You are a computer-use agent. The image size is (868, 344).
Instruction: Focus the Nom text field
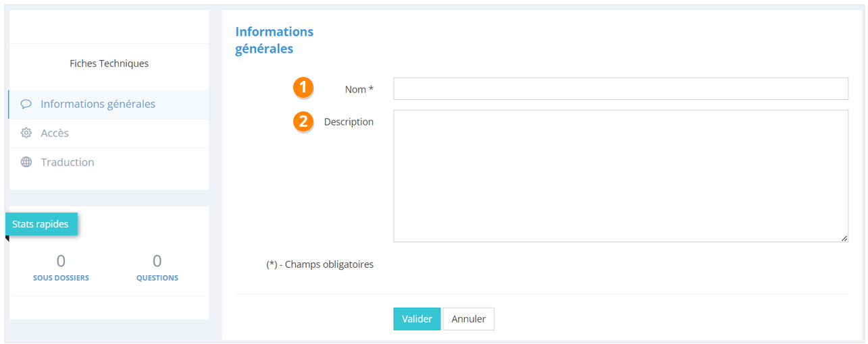click(x=620, y=89)
